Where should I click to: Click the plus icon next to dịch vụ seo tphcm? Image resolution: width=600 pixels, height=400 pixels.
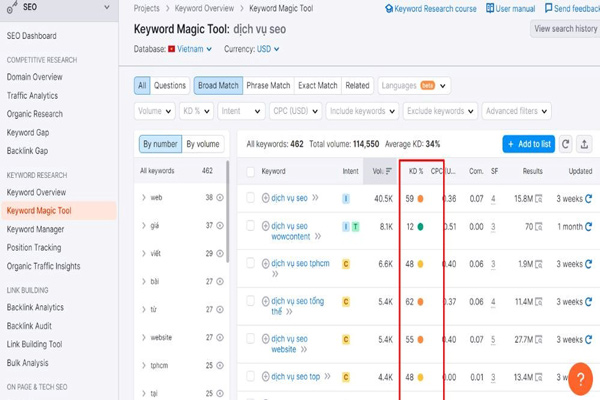[x=266, y=263]
